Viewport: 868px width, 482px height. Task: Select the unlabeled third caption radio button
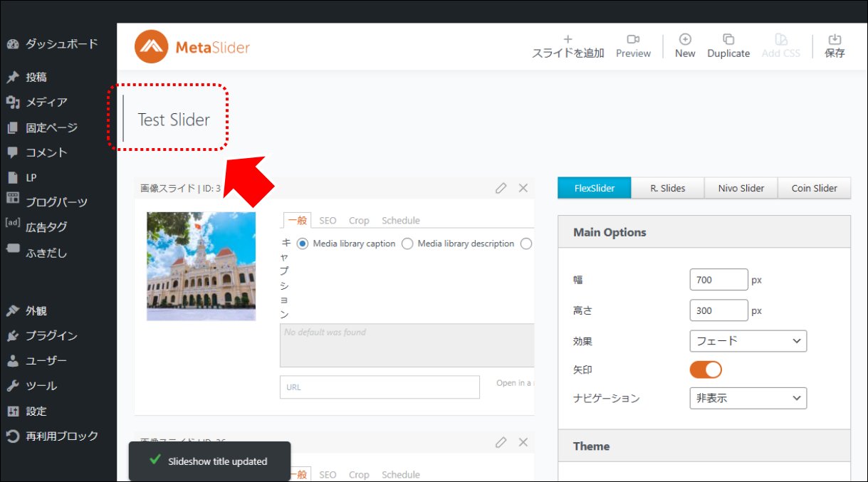pyautogui.click(x=526, y=243)
